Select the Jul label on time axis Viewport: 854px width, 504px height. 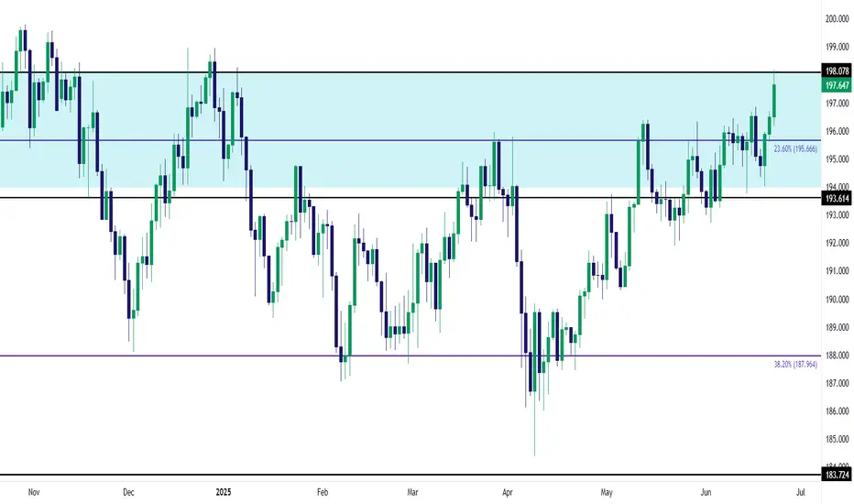point(800,492)
